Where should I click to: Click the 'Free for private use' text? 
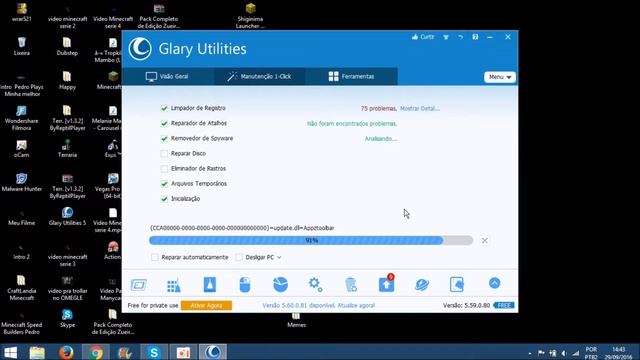tap(153, 305)
